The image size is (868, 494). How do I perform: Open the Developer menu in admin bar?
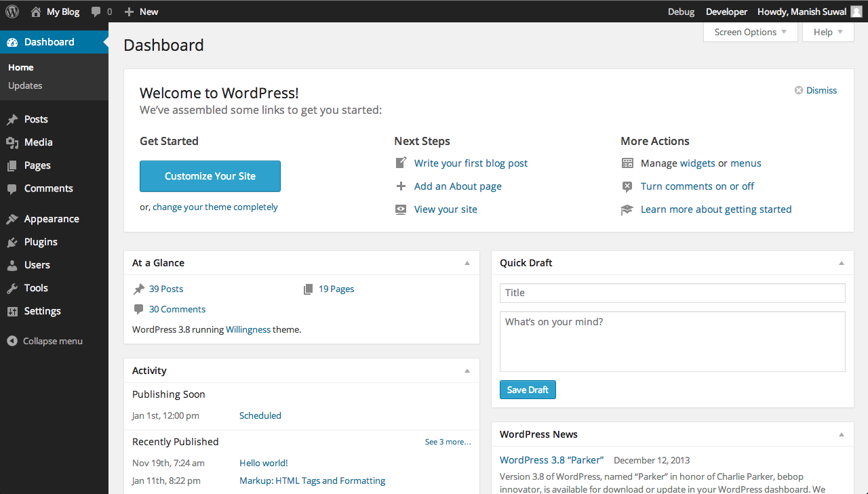click(x=726, y=12)
